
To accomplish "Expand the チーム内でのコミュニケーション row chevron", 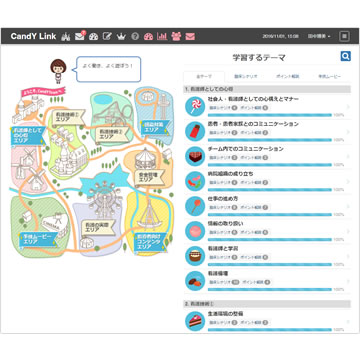I will click(348, 157).
